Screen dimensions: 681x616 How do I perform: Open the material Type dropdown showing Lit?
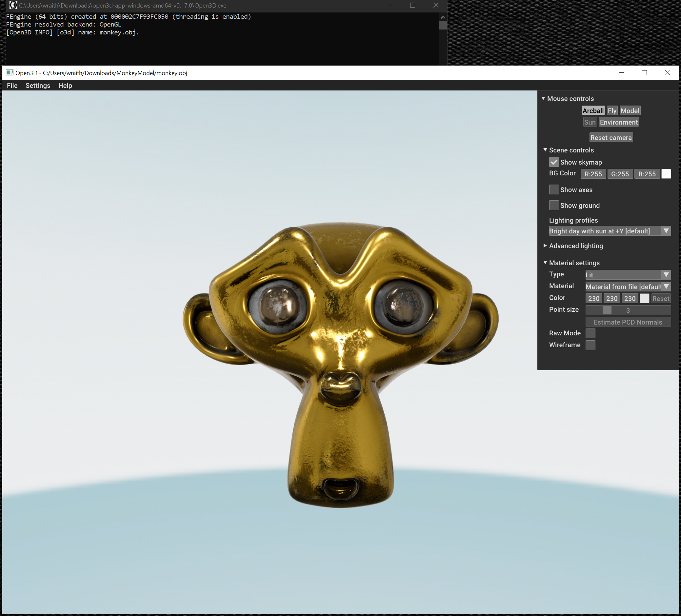click(628, 275)
